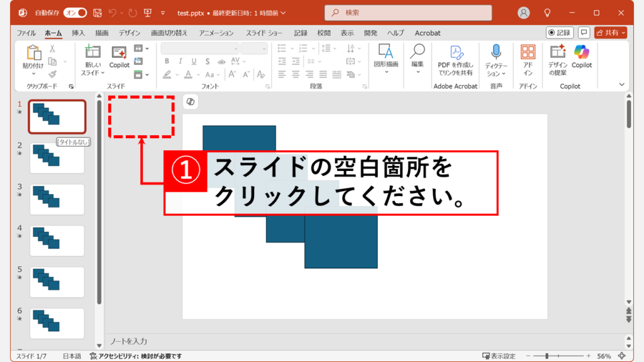
Task: Click the Undo arrow
Action: [112, 13]
